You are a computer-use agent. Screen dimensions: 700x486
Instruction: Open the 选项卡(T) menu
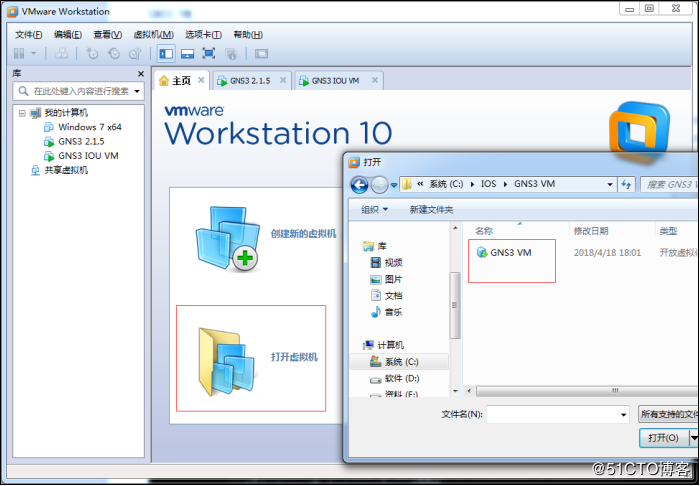[203, 34]
